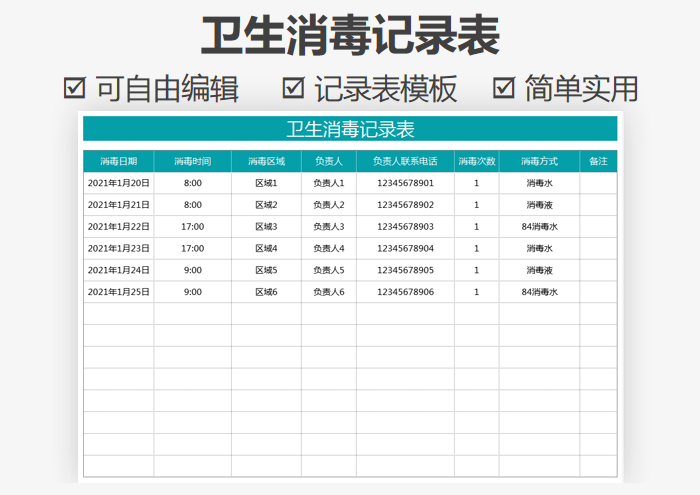The image size is (700, 495).
Task: Click the empty 备注 cell in the 区域1 row
Action: tap(598, 183)
